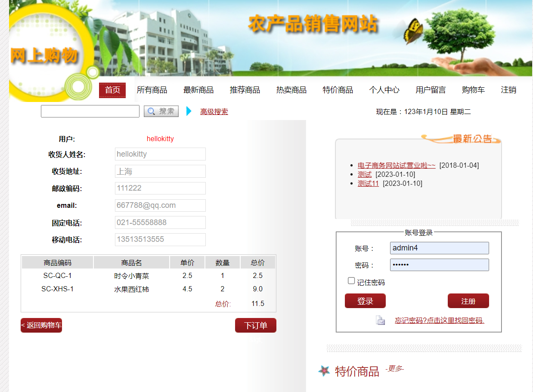Screen dimensions: 533x392
Task: Click the 商品名 column header
Action: (x=131, y=262)
